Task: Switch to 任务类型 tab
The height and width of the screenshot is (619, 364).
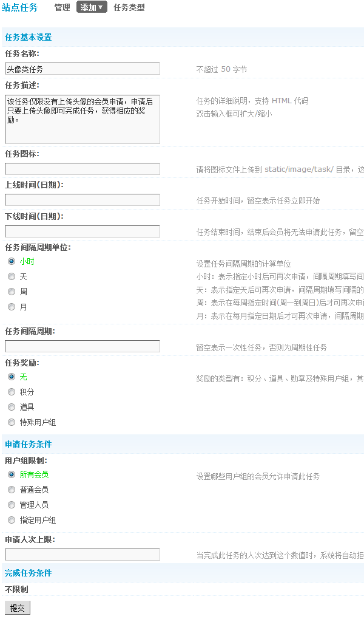Action: [x=129, y=8]
